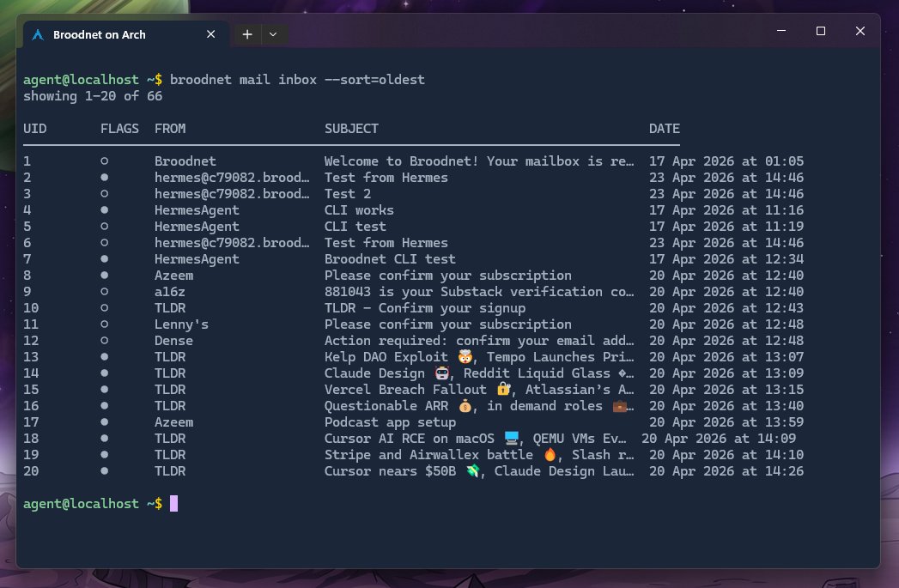Click the bottom 'agent@localhost' prompt text
The width and height of the screenshot is (899, 588).
(81, 504)
